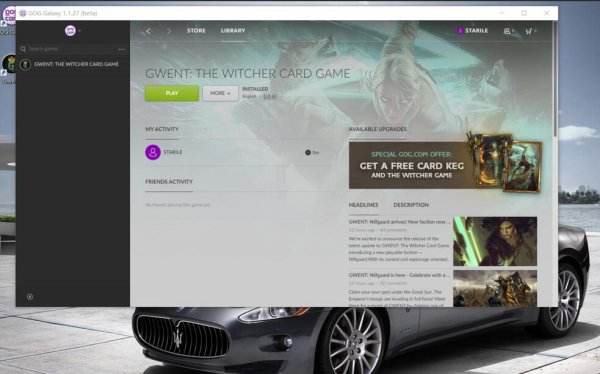Select GWENT: The Witcher Card Game in sidebar
600x374 pixels.
72,64
